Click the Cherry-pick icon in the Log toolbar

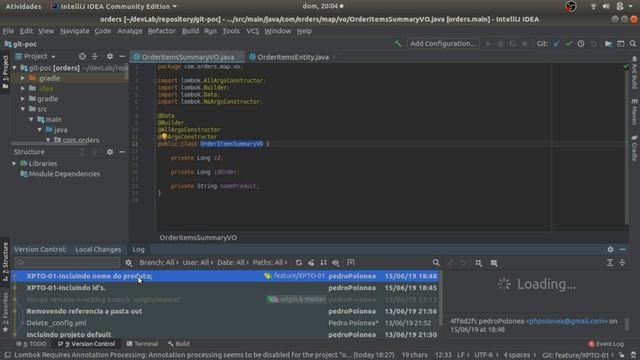(x=311, y=263)
